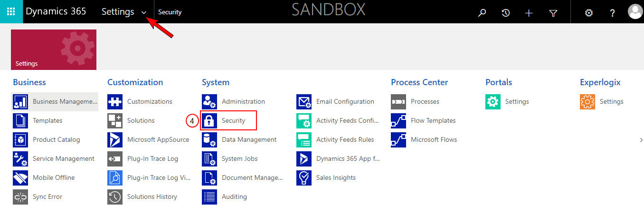Open the Microsoft Flows link
Screen dimensions: 644x206
tap(434, 140)
